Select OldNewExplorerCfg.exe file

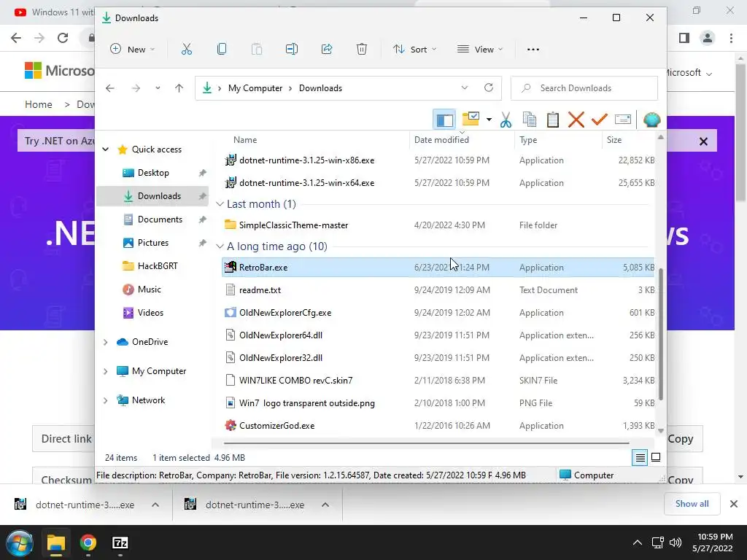(x=438, y=313)
